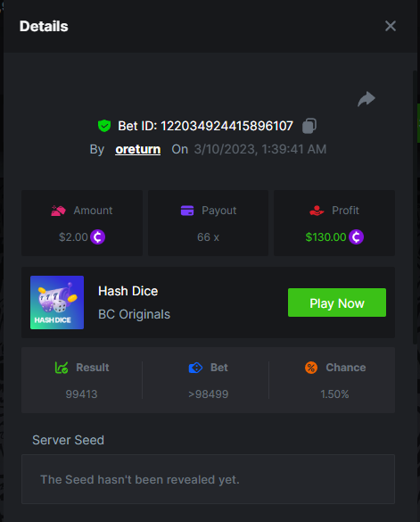Viewport: 420px width, 522px height.
Task: Close the Details dialog
Action: point(391,26)
